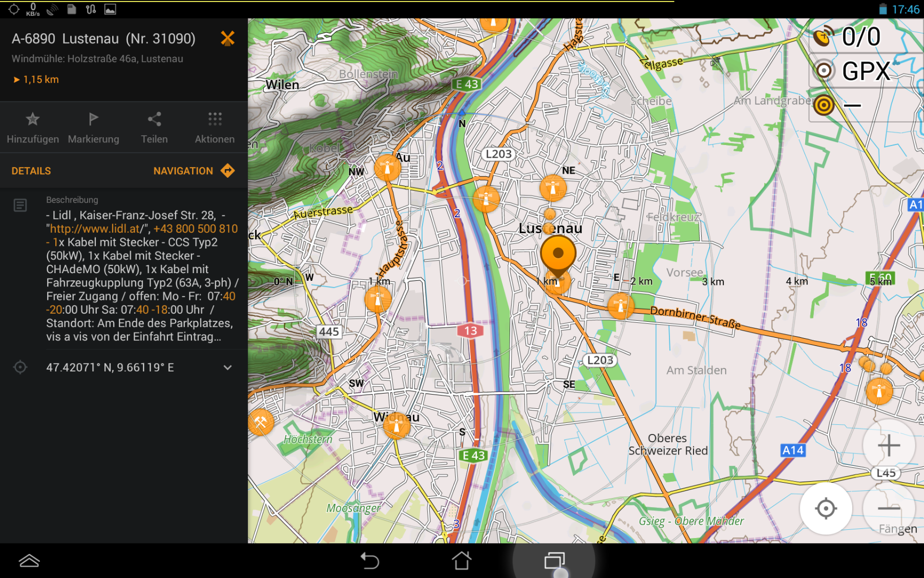The height and width of the screenshot is (578, 924).
Task: Open the Aktionen menu
Action: 215,128
